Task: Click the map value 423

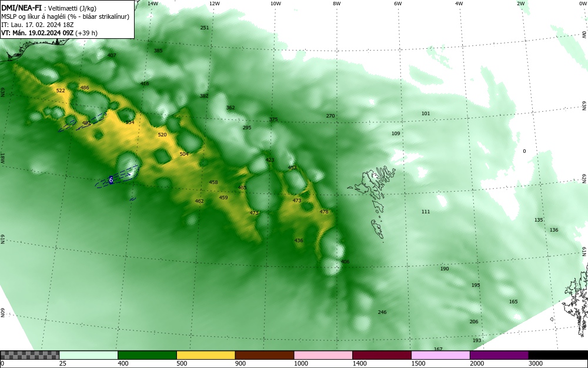Action: tap(270, 160)
